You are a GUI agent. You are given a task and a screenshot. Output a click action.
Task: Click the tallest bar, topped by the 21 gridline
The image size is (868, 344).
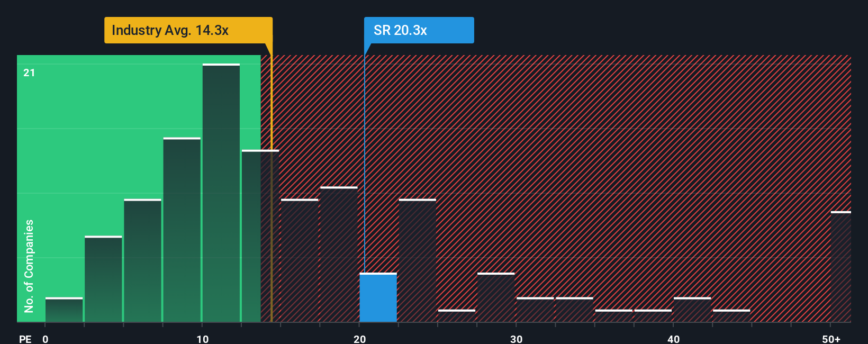coord(221,193)
